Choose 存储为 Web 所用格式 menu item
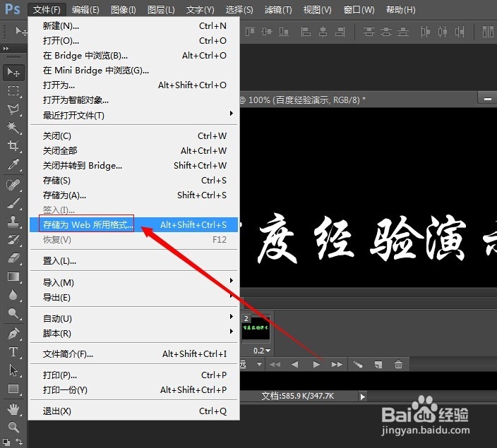The width and height of the screenshot is (497, 448). pos(133,224)
